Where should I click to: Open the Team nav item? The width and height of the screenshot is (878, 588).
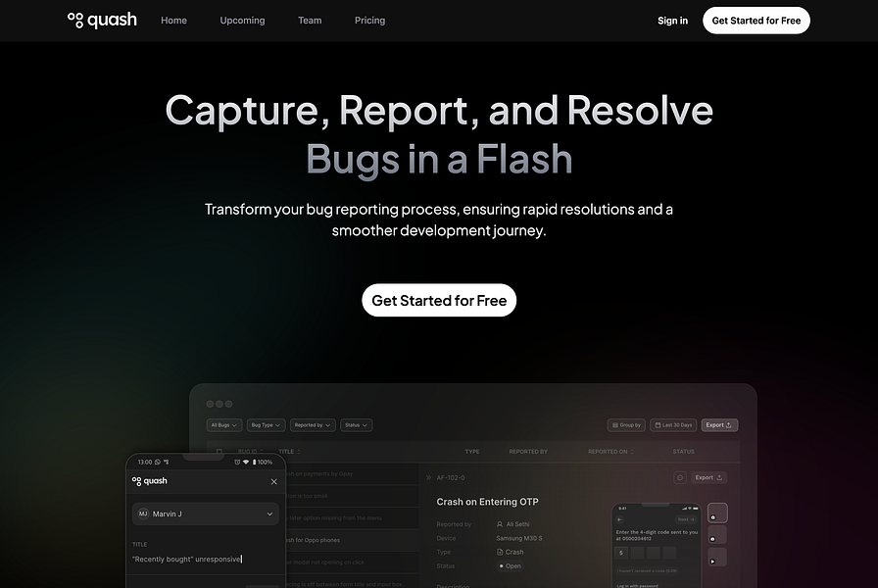pyautogui.click(x=310, y=21)
